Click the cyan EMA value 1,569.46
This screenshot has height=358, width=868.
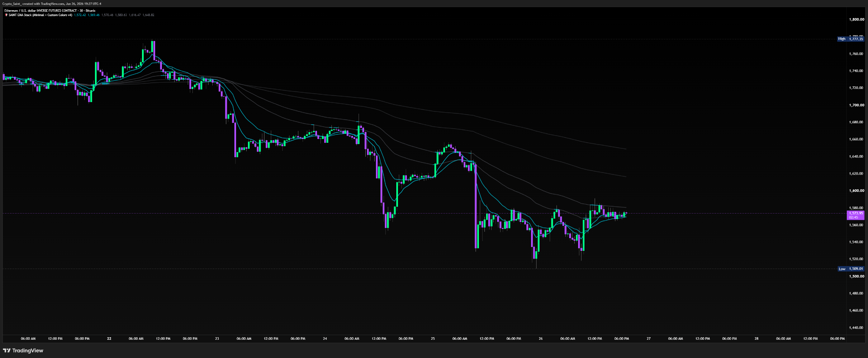tap(94, 15)
